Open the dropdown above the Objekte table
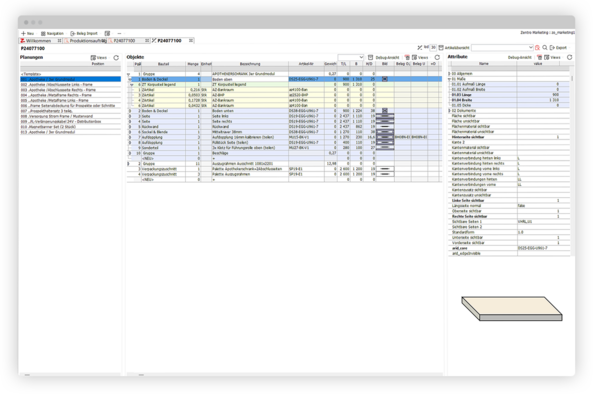This screenshot has height=394, width=593. tap(351, 57)
